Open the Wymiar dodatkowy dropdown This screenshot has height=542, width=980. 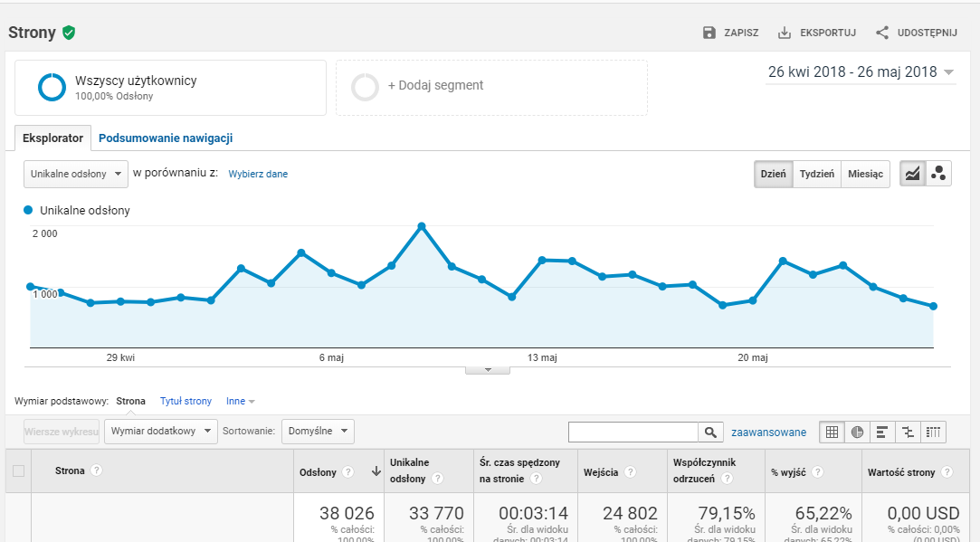coord(161,432)
